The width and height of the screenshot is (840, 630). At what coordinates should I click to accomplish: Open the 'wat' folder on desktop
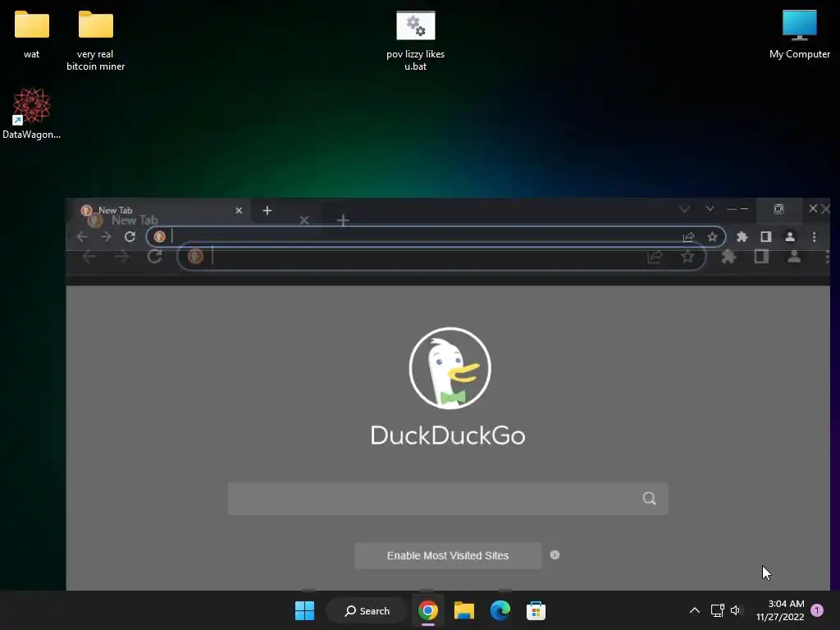(32, 34)
